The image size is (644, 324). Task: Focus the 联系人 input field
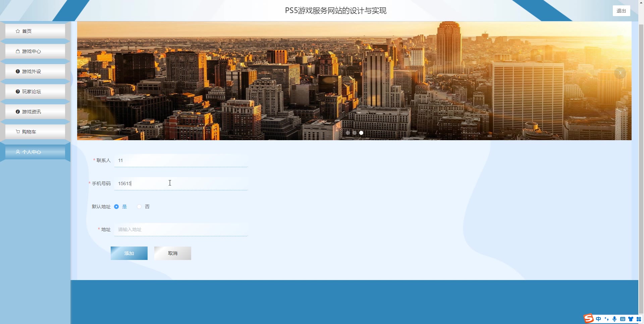[181, 160]
